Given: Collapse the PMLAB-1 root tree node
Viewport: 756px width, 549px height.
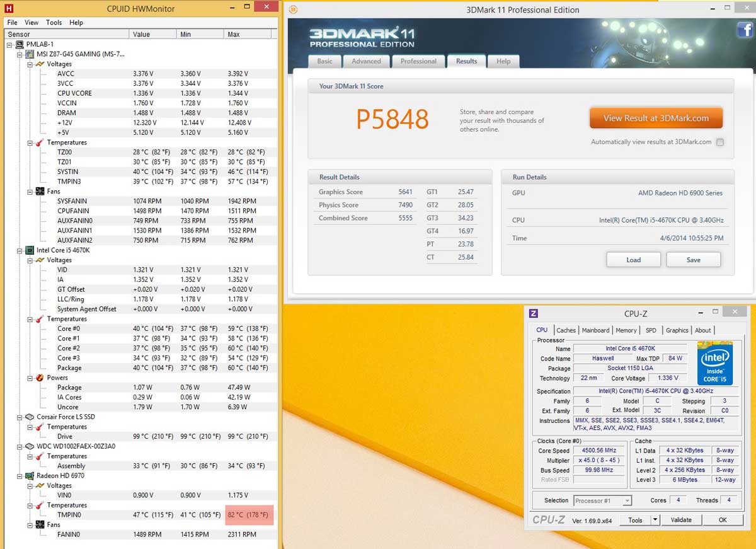Looking at the screenshot, I should tap(9, 45).
